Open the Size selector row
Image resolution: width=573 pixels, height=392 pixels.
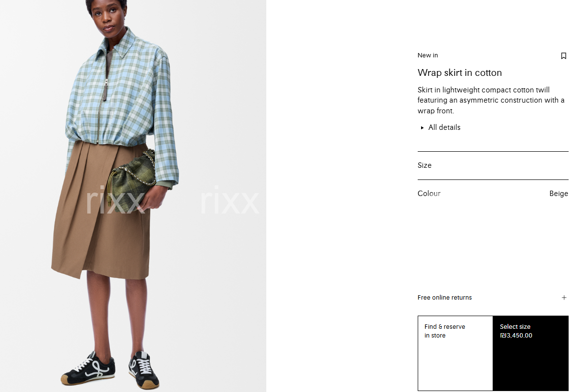[493, 165]
